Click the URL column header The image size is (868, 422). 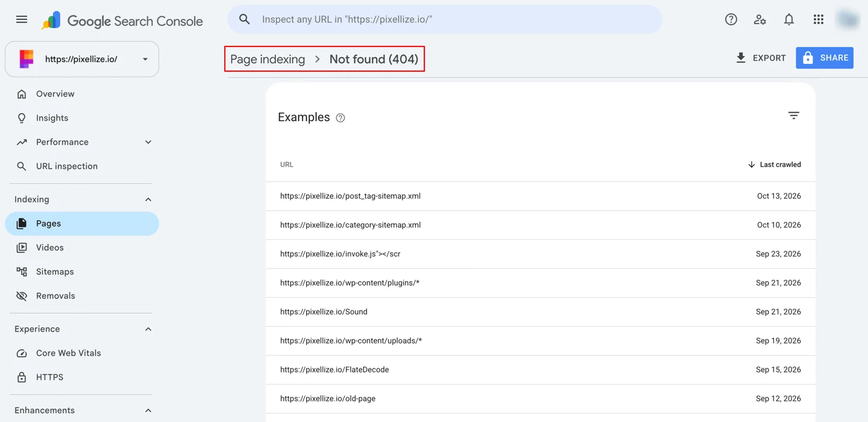coord(287,165)
